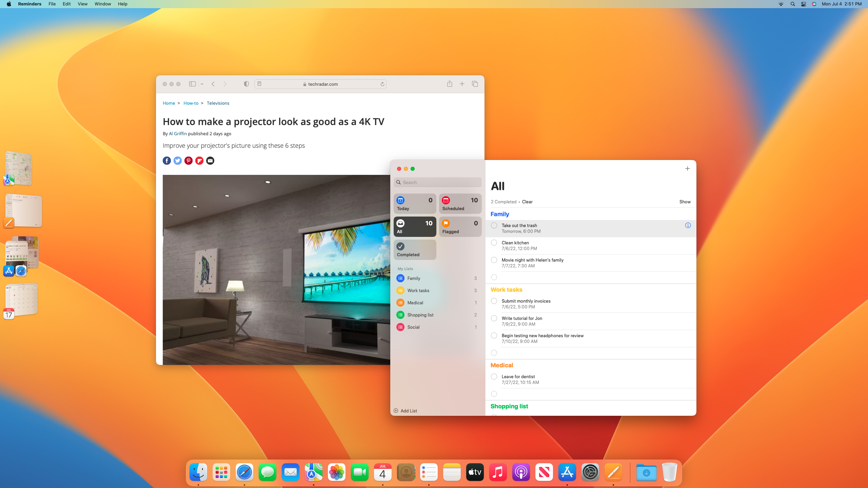868x488 pixels.
Task: Click the Family list icon
Action: pos(401,278)
